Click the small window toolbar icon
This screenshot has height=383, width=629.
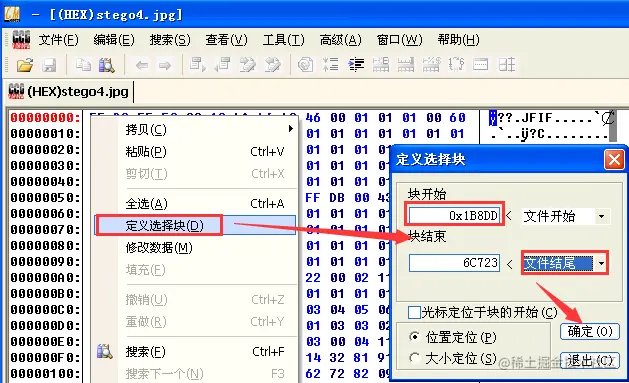pos(480,65)
